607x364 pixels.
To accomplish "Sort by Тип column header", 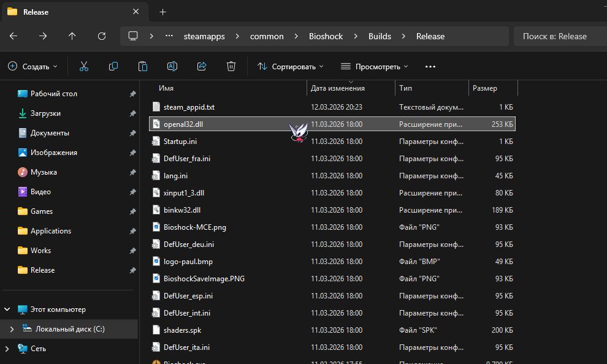I will pyautogui.click(x=405, y=88).
